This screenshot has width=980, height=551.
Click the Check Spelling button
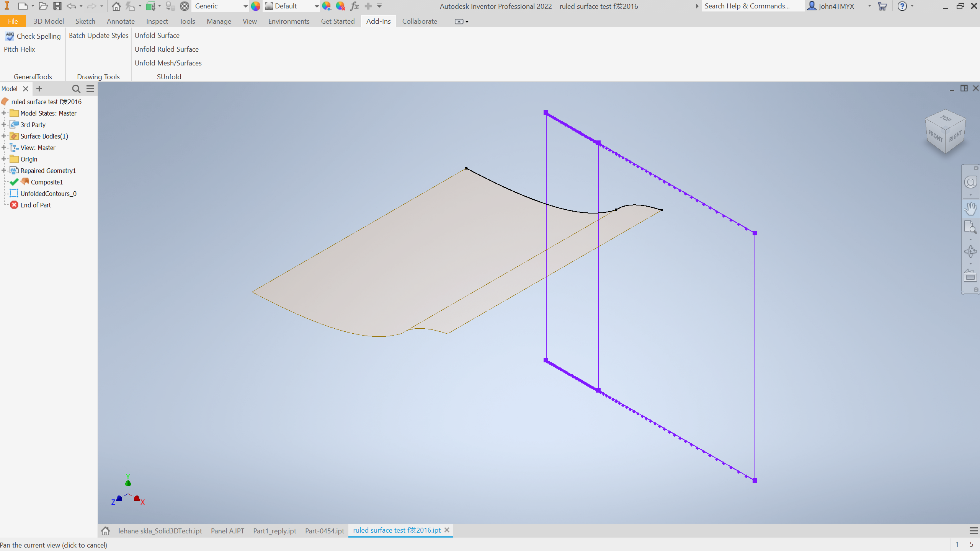pos(33,36)
